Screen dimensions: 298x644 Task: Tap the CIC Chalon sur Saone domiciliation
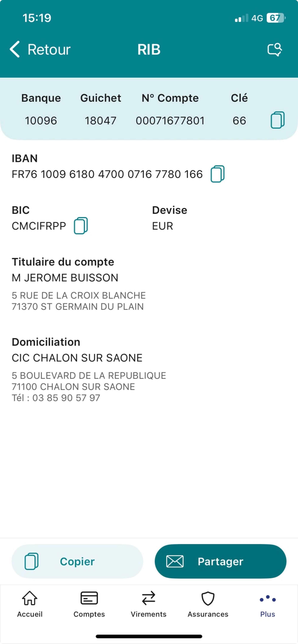(77, 358)
